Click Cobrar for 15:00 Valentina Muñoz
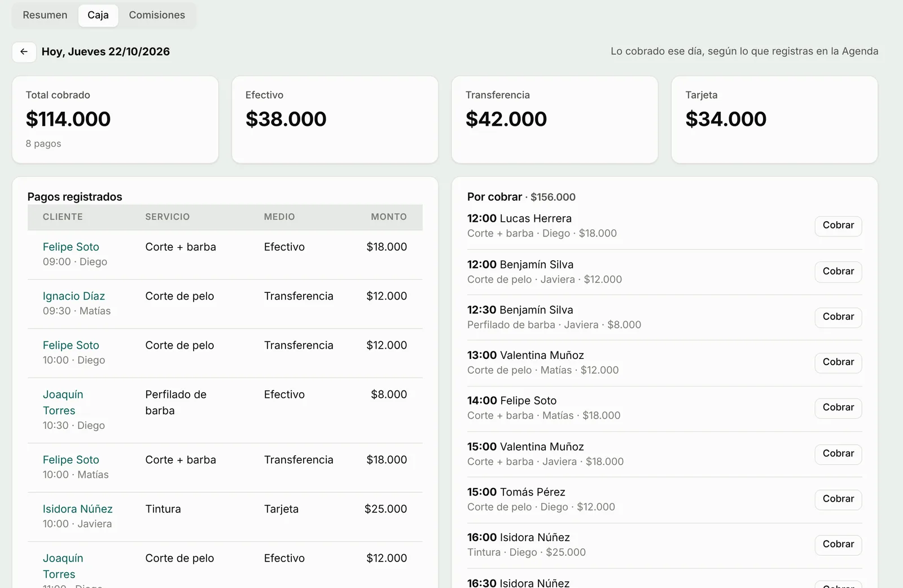 pos(838,454)
